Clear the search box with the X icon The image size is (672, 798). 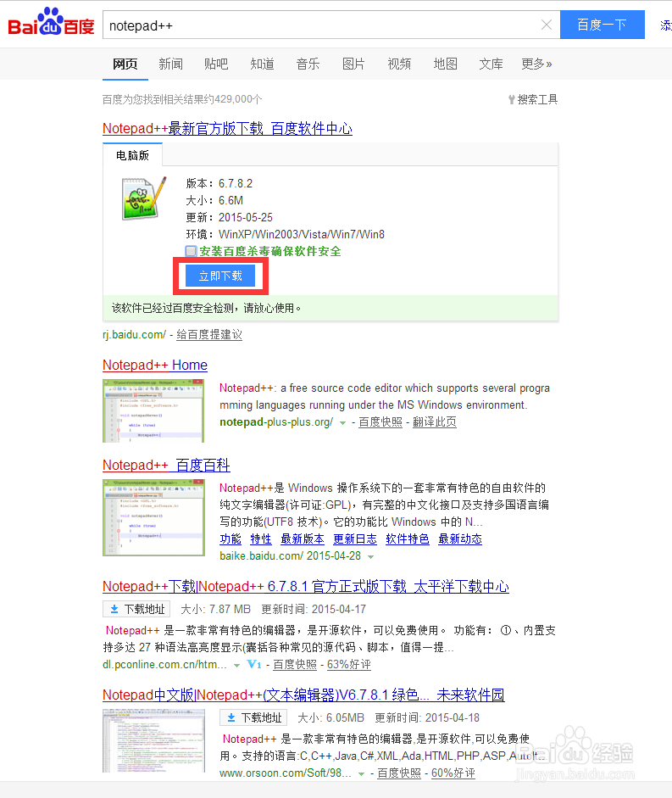(x=547, y=25)
